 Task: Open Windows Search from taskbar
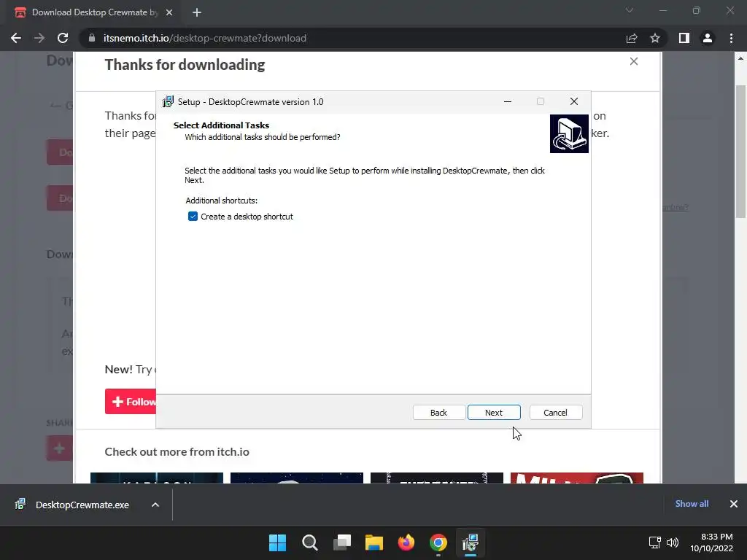(x=309, y=542)
